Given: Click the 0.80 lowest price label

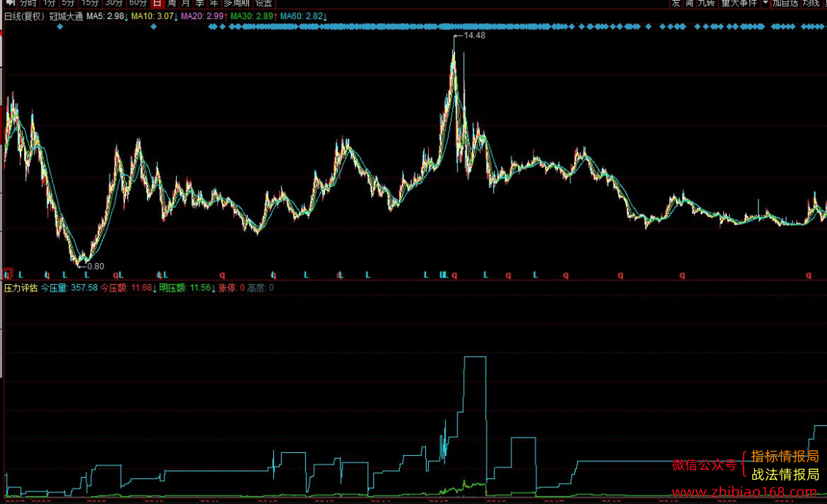Looking at the screenshot, I should pyautogui.click(x=96, y=266).
